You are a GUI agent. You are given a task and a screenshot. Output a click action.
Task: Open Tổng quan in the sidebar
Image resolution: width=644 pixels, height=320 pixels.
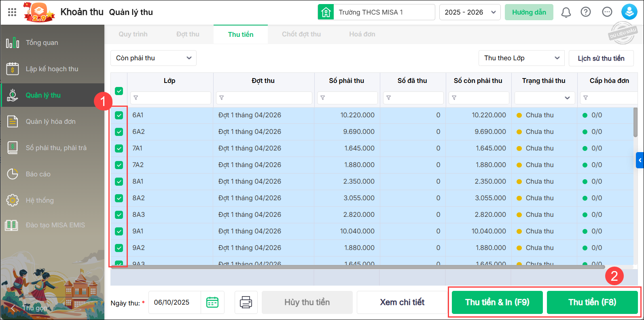(x=42, y=42)
